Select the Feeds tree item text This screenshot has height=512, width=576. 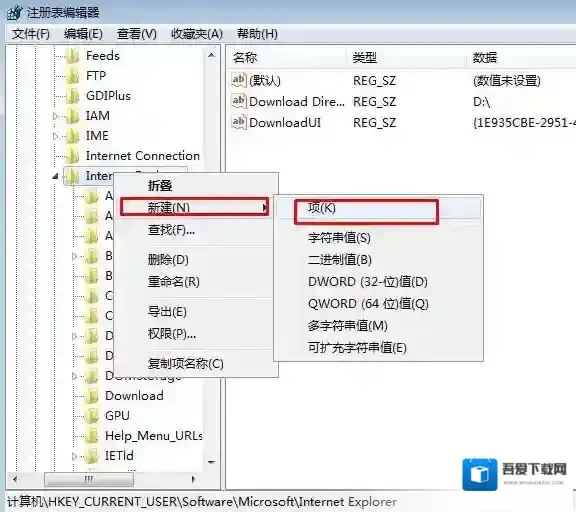[103, 56]
